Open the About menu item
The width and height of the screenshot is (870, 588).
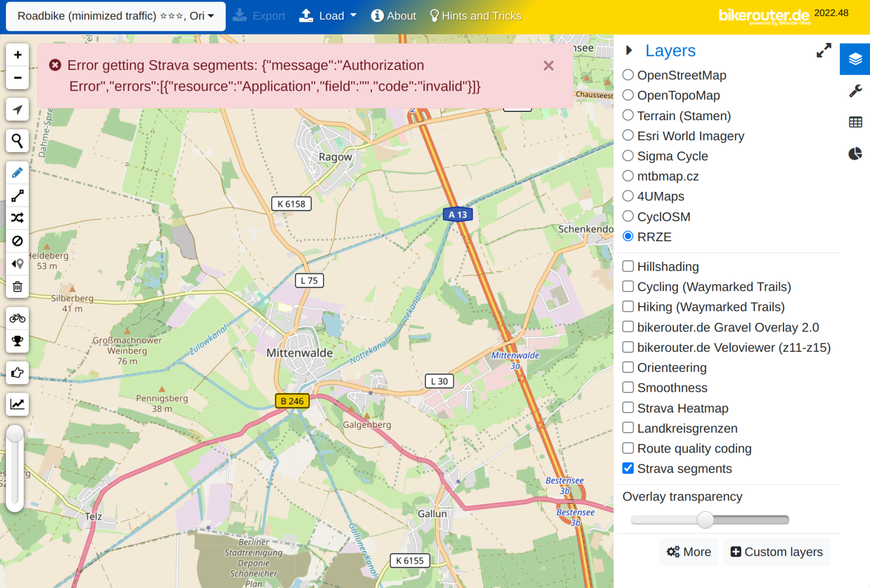tap(394, 16)
